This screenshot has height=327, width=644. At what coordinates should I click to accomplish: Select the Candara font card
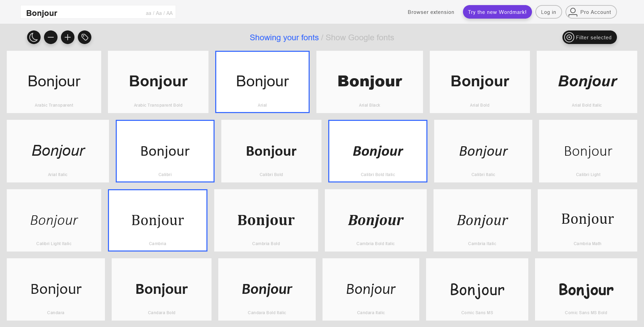[56, 289]
